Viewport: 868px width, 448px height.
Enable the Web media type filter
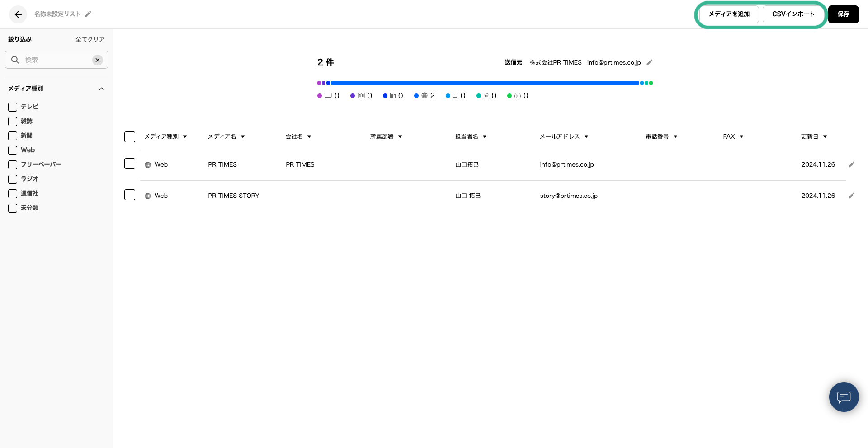point(13,150)
